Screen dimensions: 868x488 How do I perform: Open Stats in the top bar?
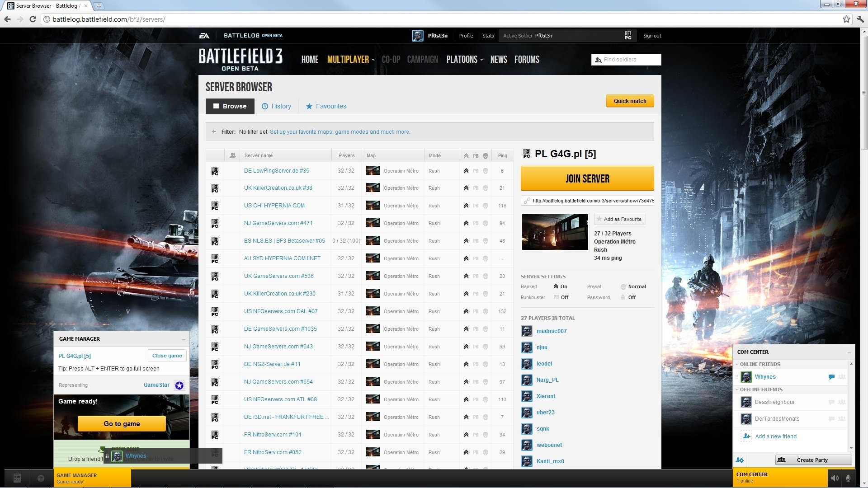488,36
